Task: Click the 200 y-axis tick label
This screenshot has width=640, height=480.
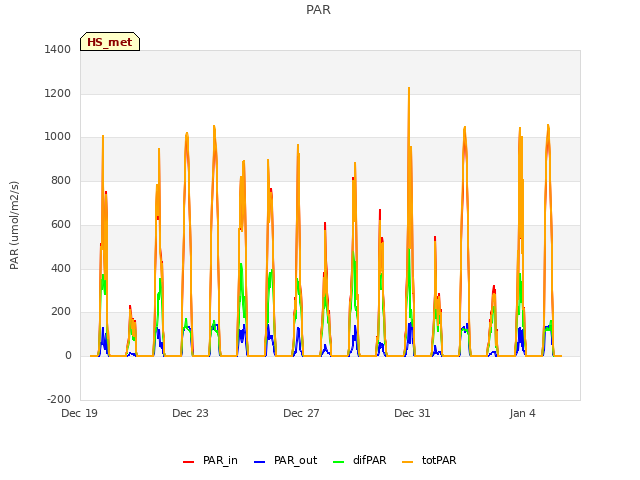Action: point(61,312)
